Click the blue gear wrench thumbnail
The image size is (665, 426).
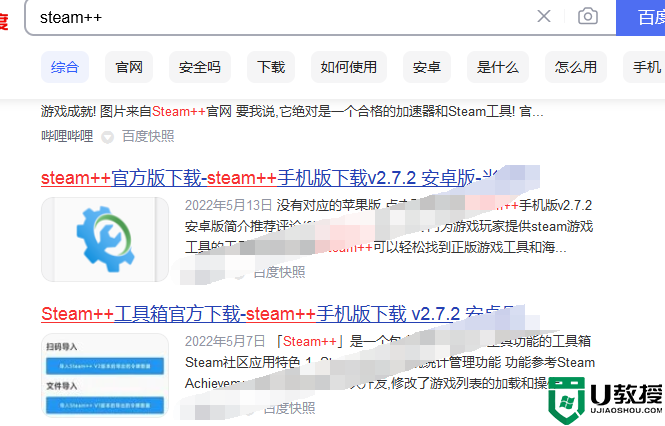[x=105, y=239]
